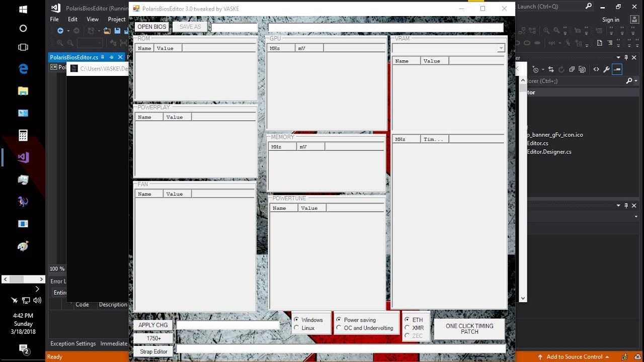Open File Explorer from the taskbar
The image size is (644, 362).
pyautogui.click(x=23, y=91)
